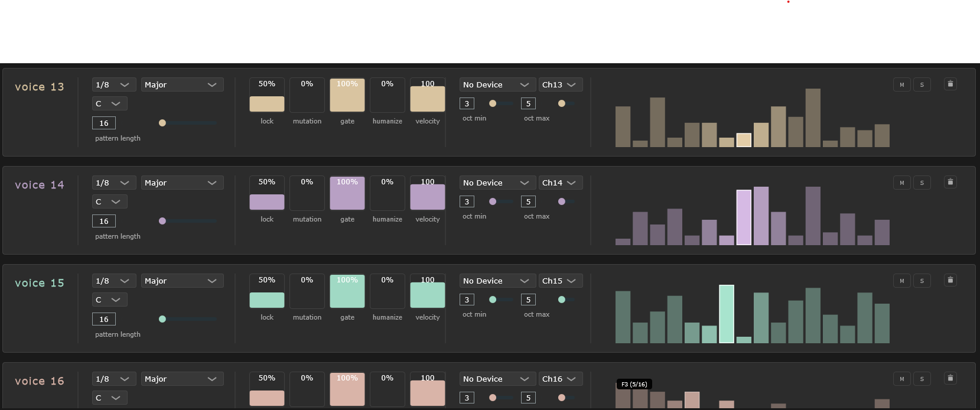Click voice 14 pattern length field 16
The width and height of the screenshot is (980, 410).
pos(104,221)
